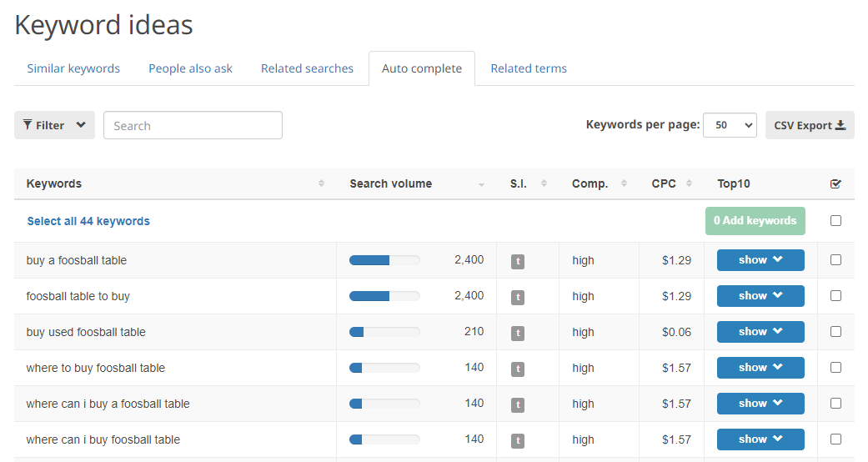
Task: Expand Top10 show for 'foosball table to buy'
Action: point(760,296)
